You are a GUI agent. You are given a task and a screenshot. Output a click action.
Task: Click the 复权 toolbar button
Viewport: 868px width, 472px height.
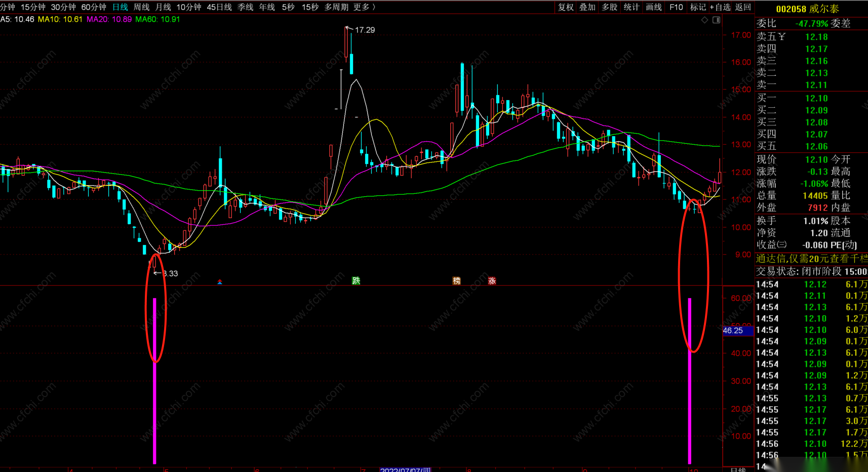pyautogui.click(x=566, y=7)
